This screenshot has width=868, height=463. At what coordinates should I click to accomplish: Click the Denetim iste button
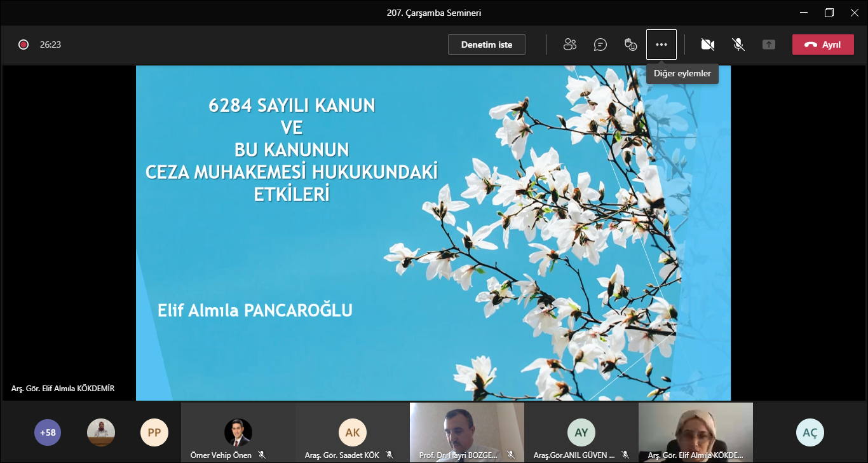pyautogui.click(x=486, y=45)
